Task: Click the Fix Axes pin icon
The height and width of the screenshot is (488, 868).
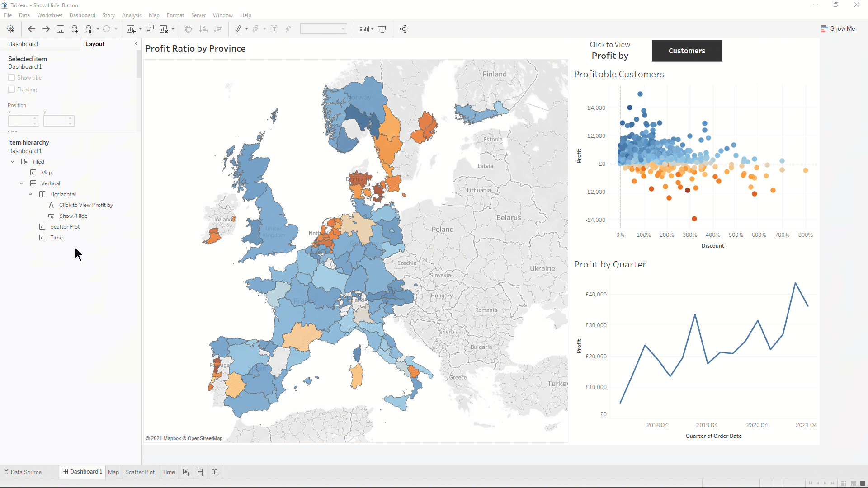Action: (288, 29)
